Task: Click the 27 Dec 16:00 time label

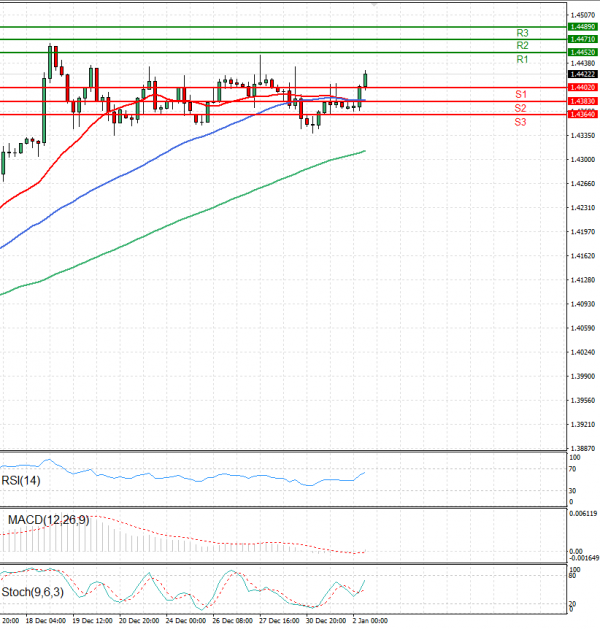Action: pos(279,621)
